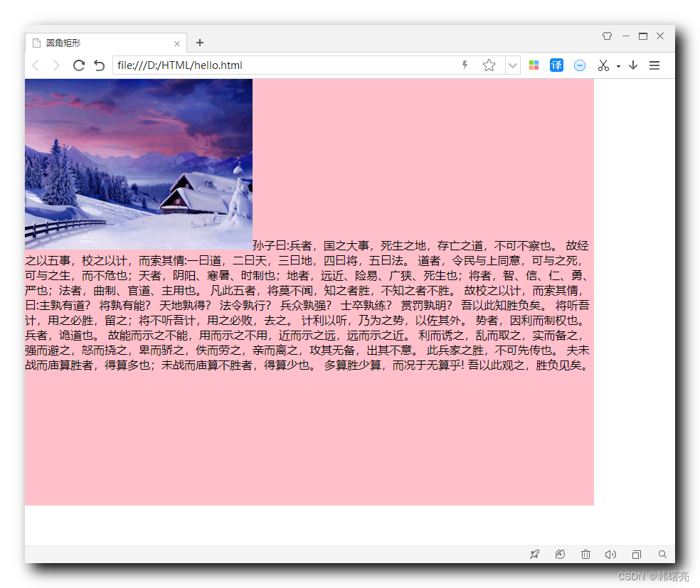700x588 pixels.
Task: Open downloads with the down-arrow icon
Action: (x=633, y=65)
